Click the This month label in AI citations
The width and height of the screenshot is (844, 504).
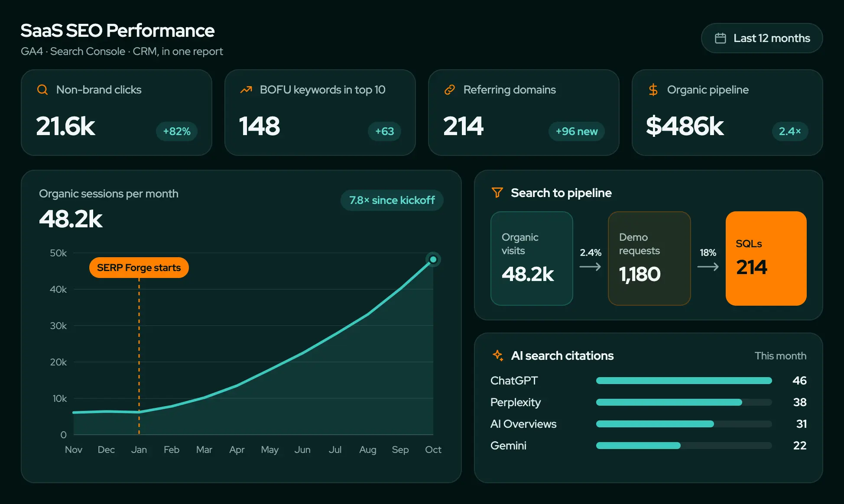(x=780, y=355)
